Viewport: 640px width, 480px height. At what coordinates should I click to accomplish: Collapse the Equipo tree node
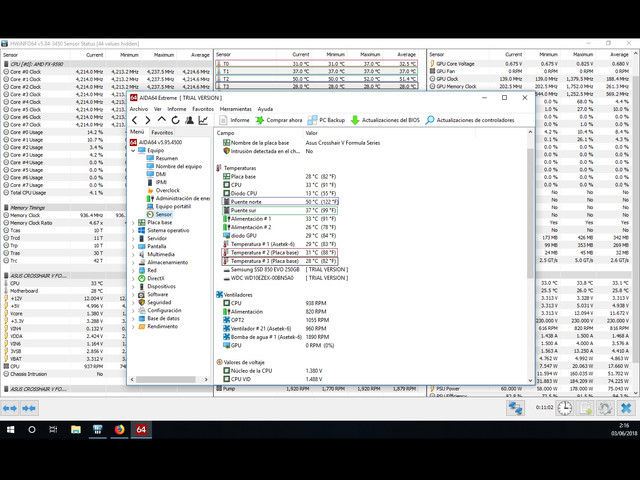click(133, 151)
